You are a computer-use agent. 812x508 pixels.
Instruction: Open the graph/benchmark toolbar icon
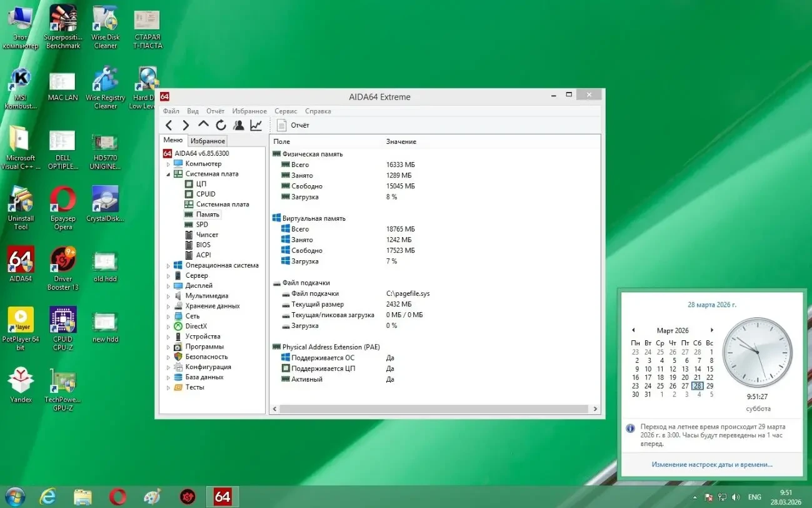(x=256, y=124)
